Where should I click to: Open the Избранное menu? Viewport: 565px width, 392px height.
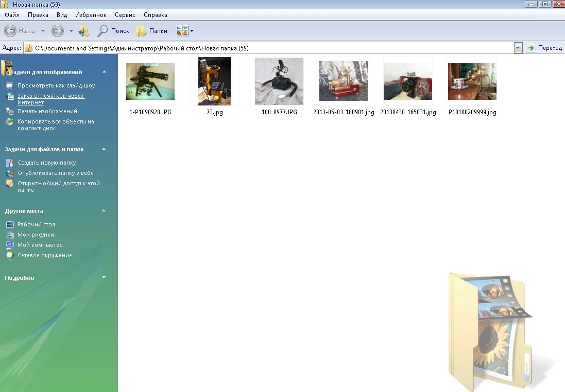point(91,15)
